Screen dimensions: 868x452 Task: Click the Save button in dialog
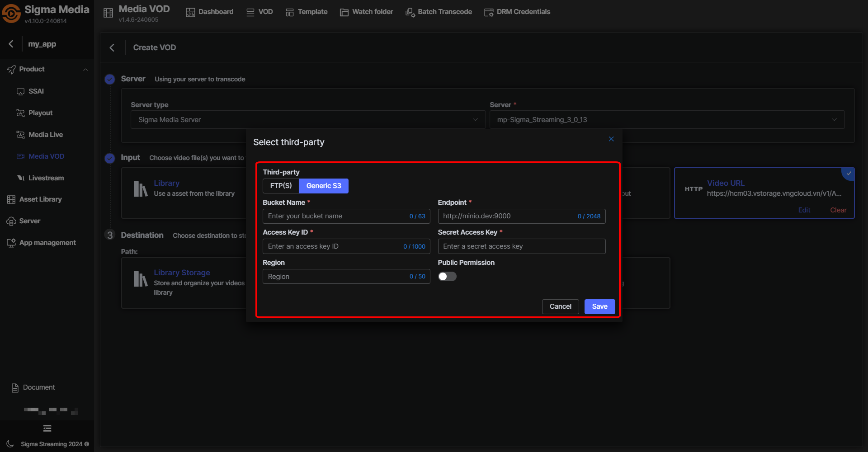click(x=599, y=306)
